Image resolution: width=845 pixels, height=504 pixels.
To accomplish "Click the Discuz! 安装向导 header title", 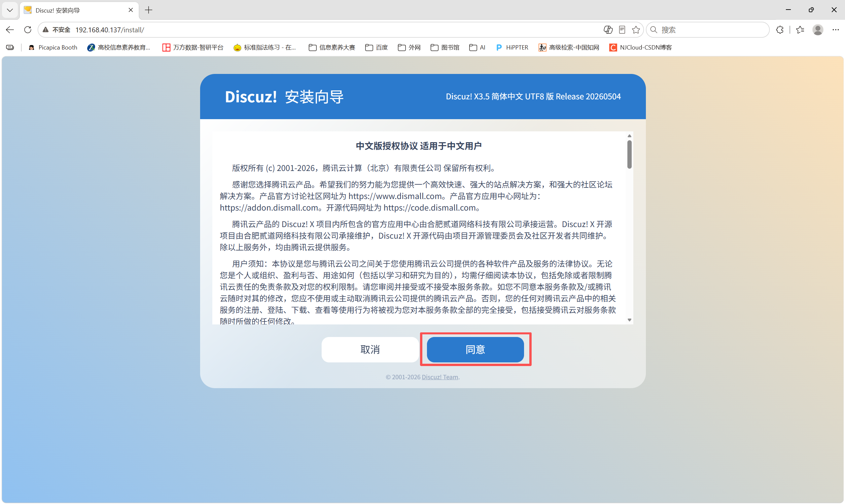I will [284, 97].
